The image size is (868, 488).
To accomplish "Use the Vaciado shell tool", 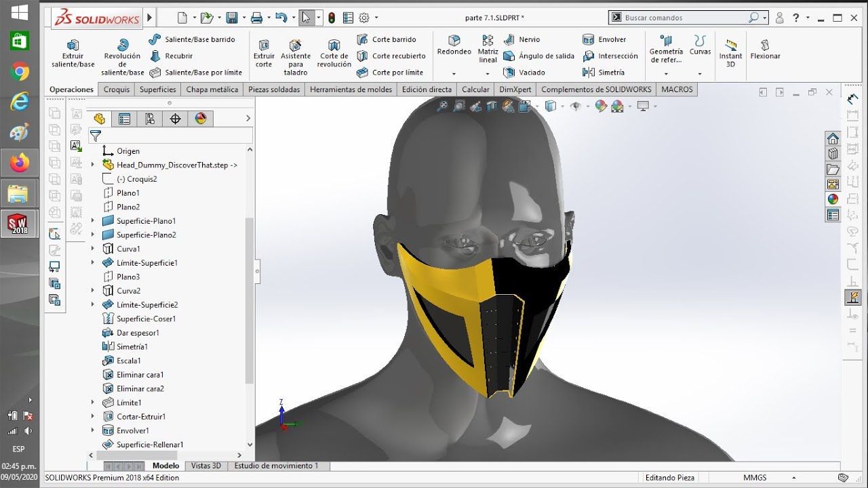I will [x=524, y=73].
